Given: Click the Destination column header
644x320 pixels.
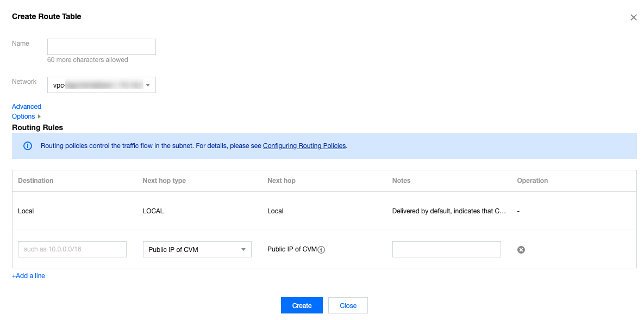Looking at the screenshot, I should point(36,181).
